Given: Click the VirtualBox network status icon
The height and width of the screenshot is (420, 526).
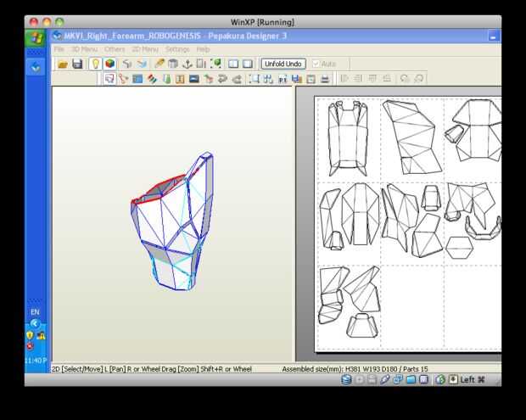Looking at the screenshot, I should pos(398,379).
